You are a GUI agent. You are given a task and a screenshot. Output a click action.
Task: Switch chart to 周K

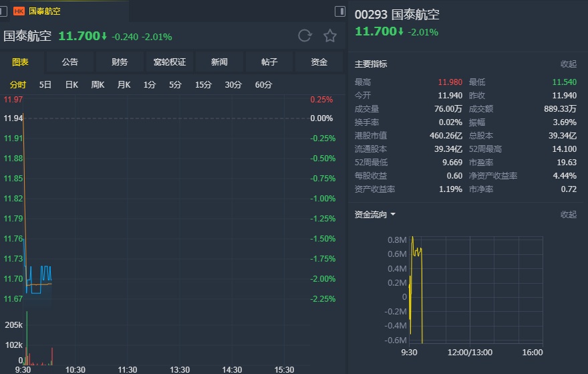pos(98,85)
